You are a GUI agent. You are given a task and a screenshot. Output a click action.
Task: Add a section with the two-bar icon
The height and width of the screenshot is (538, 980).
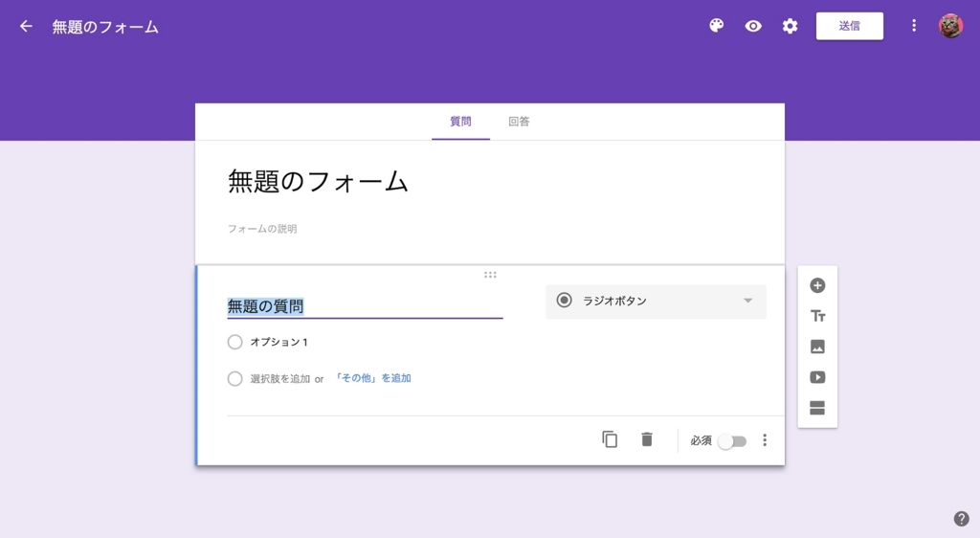point(817,408)
